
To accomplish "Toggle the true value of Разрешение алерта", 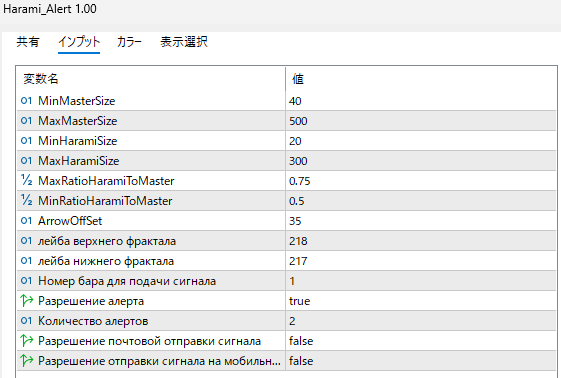I will (421, 301).
